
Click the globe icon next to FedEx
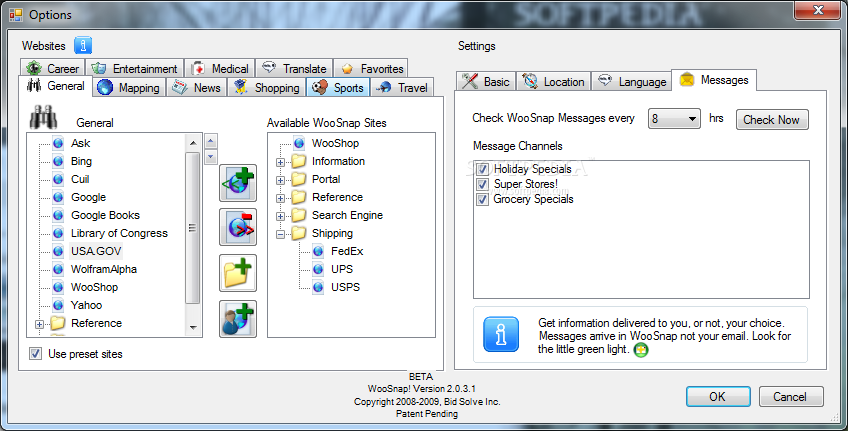click(x=318, y=251)
